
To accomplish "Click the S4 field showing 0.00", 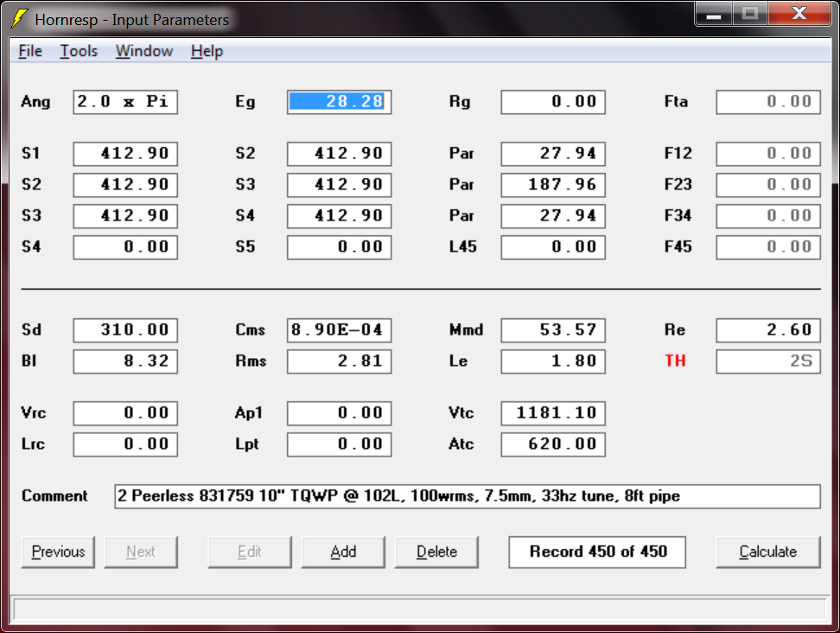I will point(125,247).
